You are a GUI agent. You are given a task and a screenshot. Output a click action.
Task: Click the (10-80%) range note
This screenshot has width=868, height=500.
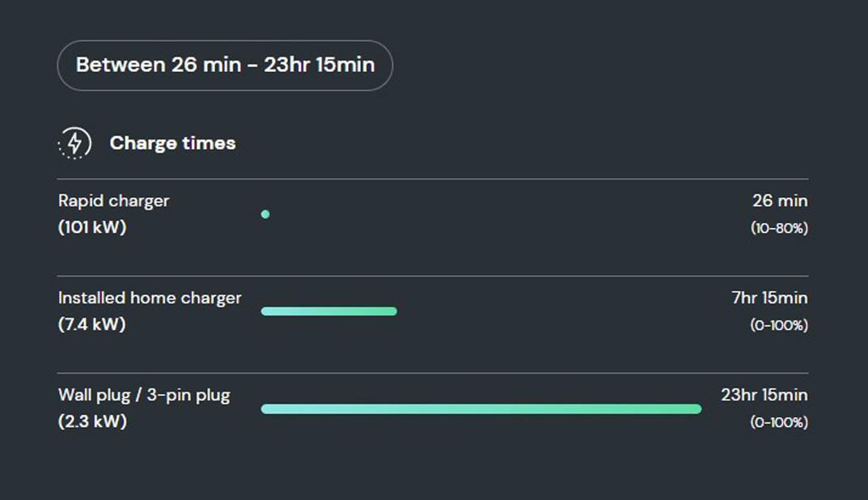coord(779,227)
